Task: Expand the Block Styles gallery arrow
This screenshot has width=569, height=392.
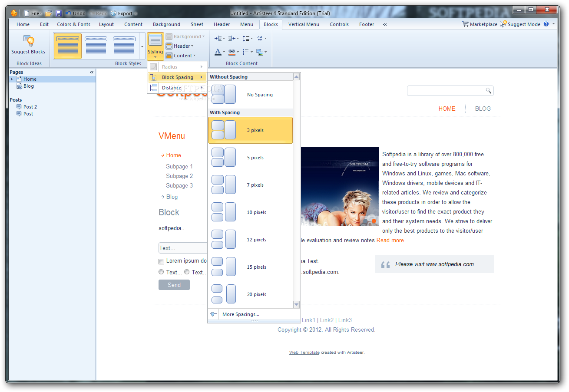Action: pyautogui.click(x=142, y=46)
